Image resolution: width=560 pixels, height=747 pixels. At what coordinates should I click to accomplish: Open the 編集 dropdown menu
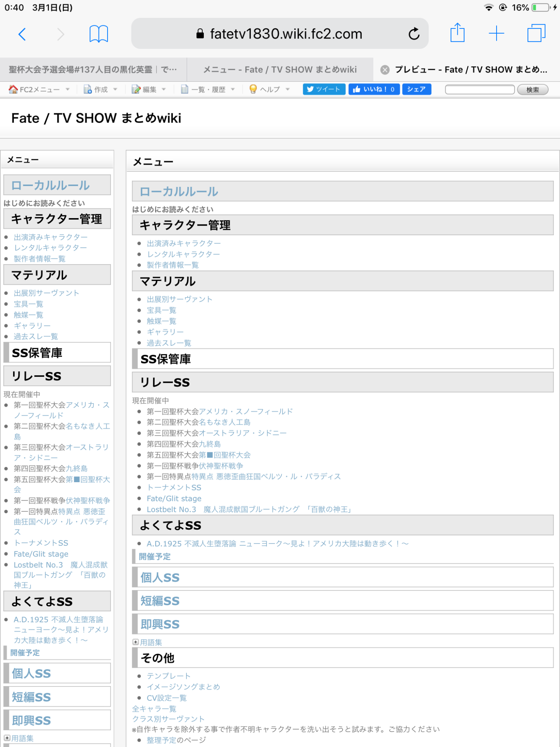coord(149,90)
